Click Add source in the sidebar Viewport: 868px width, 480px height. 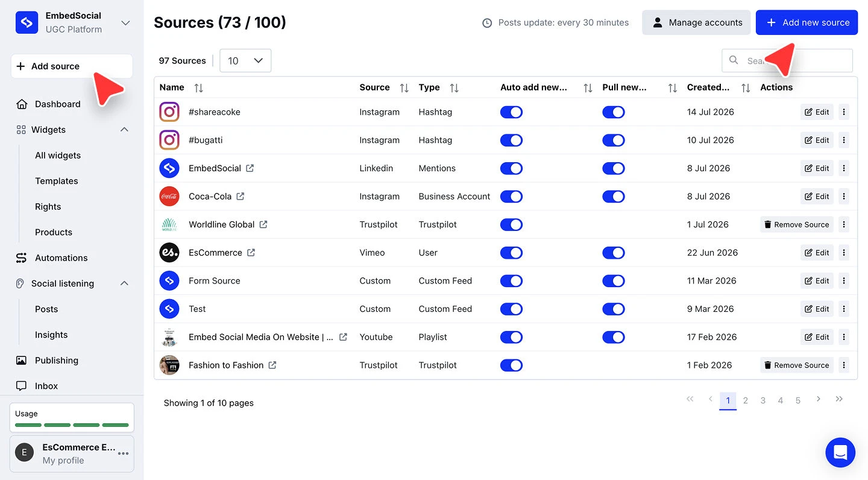72,66
